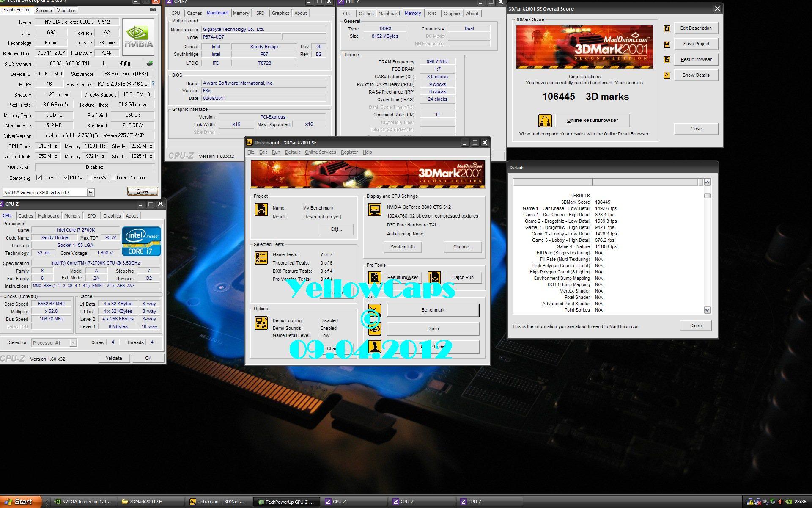This screenshot has height=508, width=812.
Task: Open the GeForce 8800 GTS 512 GPU dropdown
Action: pos(91,193)
